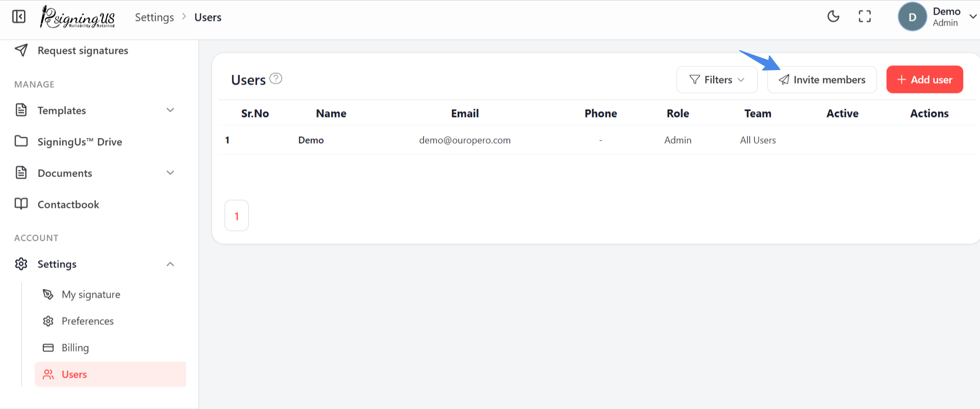This screenshot has height=409, width=980.
Task: Expand the Documents menu chevron
Action: tap(170, 173)
